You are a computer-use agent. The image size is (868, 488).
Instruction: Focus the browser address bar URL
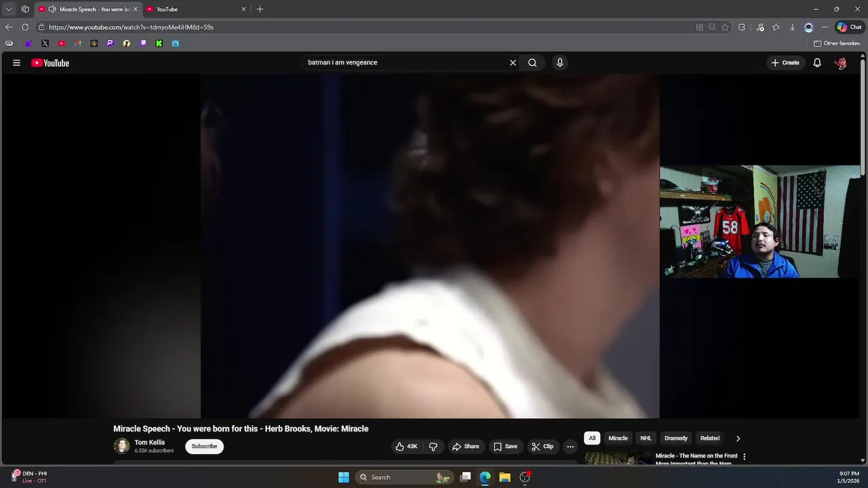click(131, 27)
